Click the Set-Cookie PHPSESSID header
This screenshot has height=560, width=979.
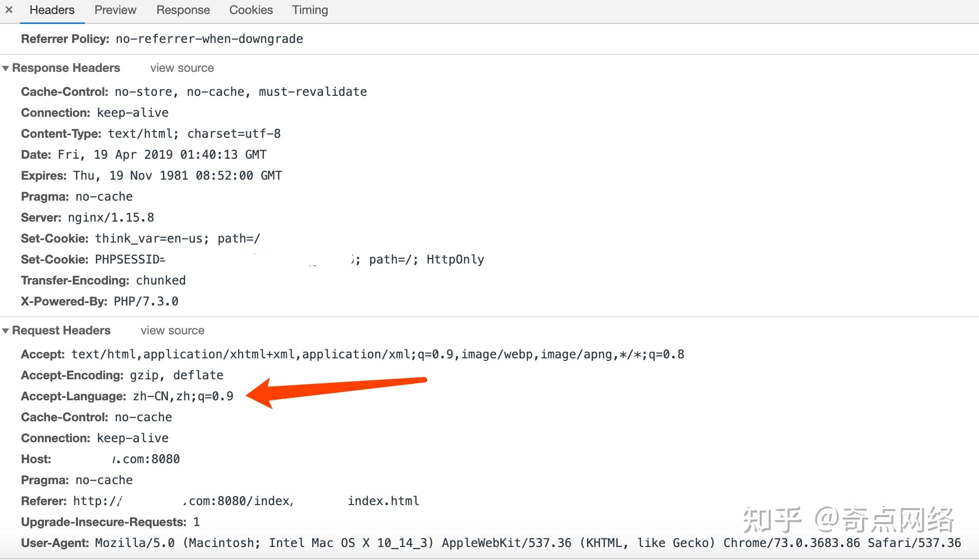tap(130, 259)
